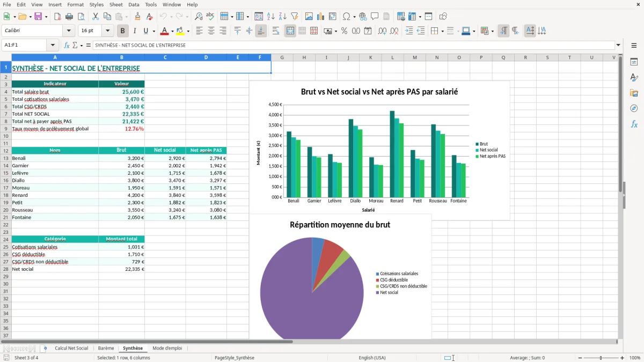Click the Formula equals button
This screenshot has height=362, width=644.
(88, 45)
